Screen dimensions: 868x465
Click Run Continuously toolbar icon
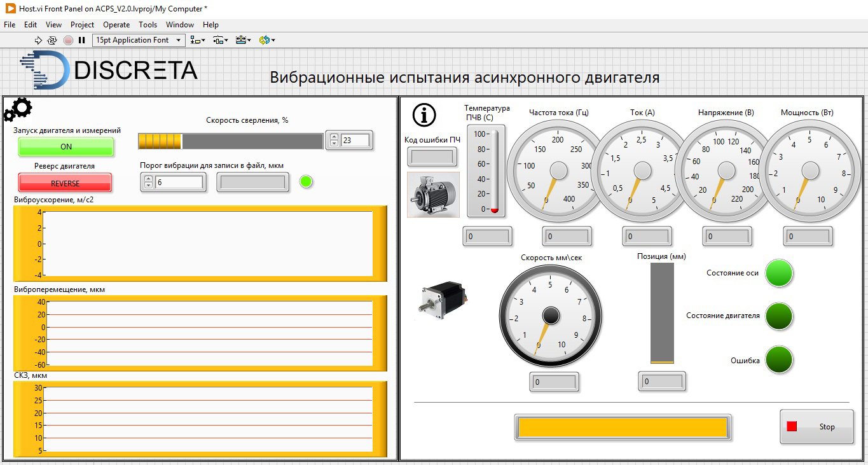[x=52, y=40]
